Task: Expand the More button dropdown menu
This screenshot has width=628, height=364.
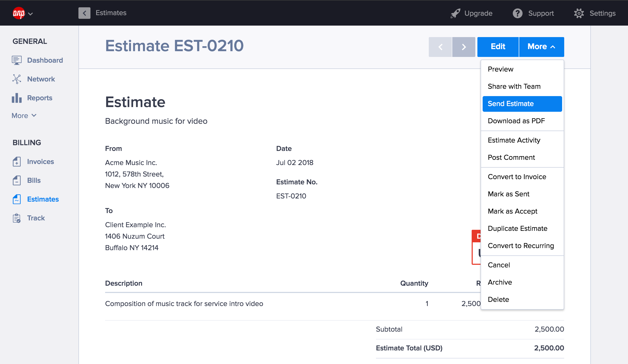Action: (541, 47)
